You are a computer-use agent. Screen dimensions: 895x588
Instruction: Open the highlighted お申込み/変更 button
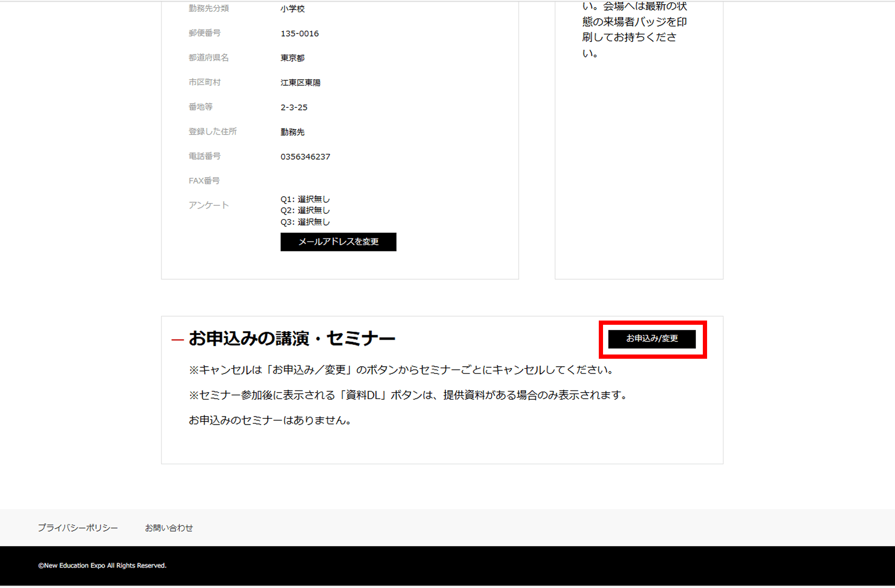pos(652,339)
